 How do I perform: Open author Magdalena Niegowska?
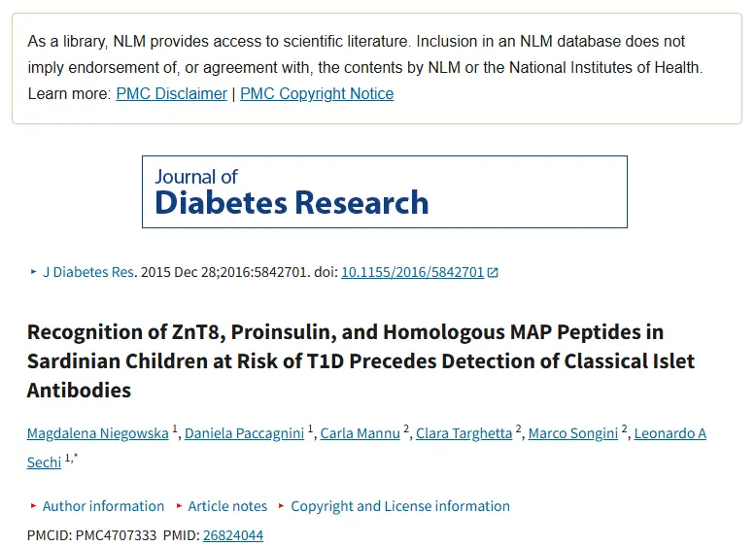point(98,433)
